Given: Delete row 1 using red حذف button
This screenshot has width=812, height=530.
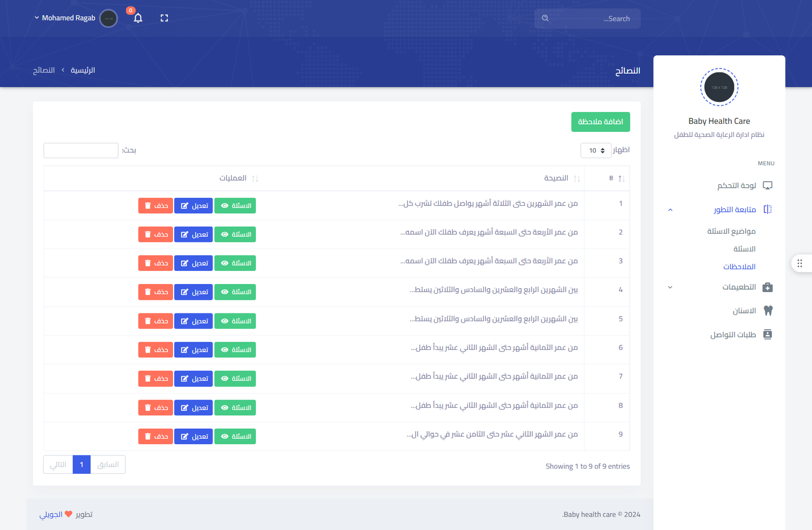Looking at the screenshot, I should click(155, 206).
